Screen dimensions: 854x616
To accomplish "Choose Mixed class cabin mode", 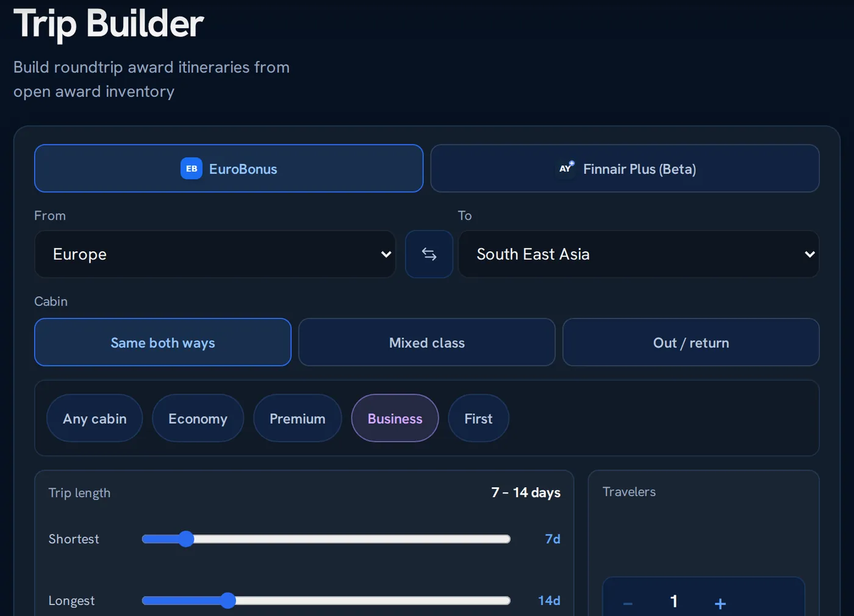I will point(427,342).
